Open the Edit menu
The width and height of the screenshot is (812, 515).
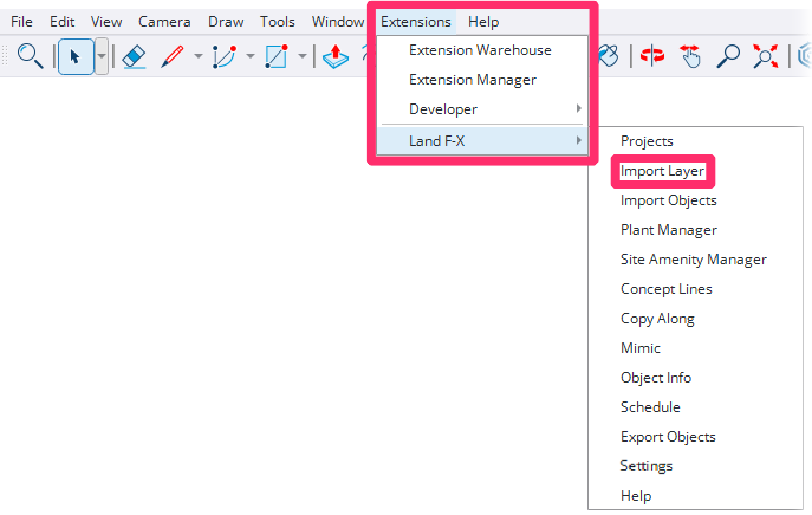click(62, 22)
